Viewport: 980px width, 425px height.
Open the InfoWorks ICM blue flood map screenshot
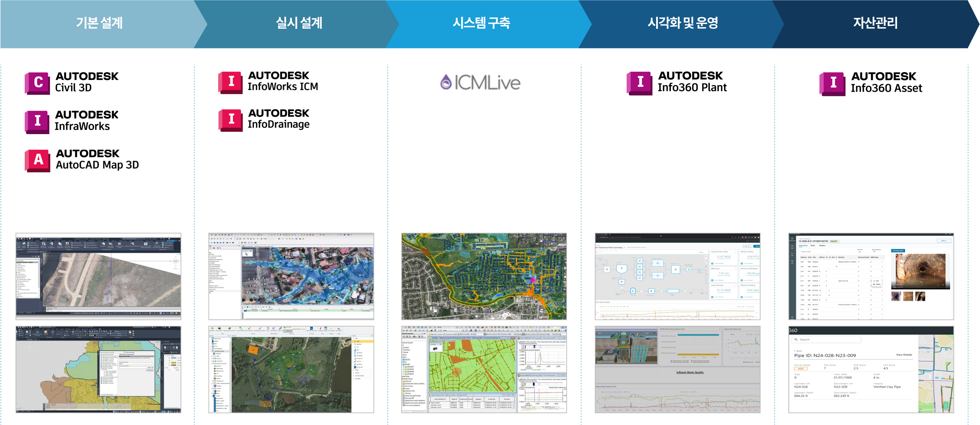[292, 276]
